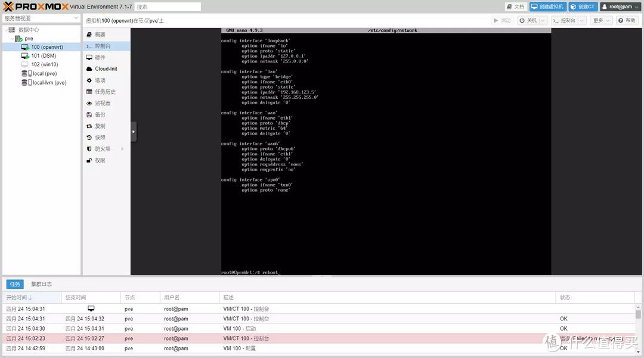Viewport: 644px width, 358px height.
Task: Open the Console dropdown arrow
Action: [581, 20]
